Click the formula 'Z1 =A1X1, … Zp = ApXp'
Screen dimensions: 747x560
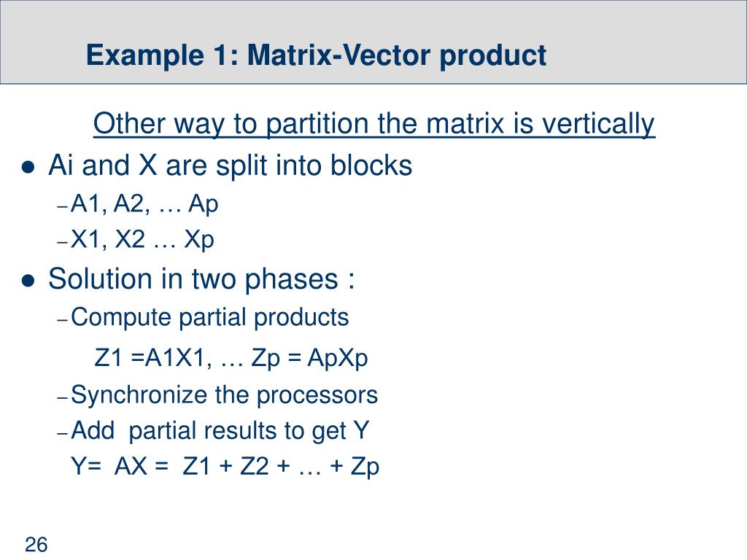(231, 357)
